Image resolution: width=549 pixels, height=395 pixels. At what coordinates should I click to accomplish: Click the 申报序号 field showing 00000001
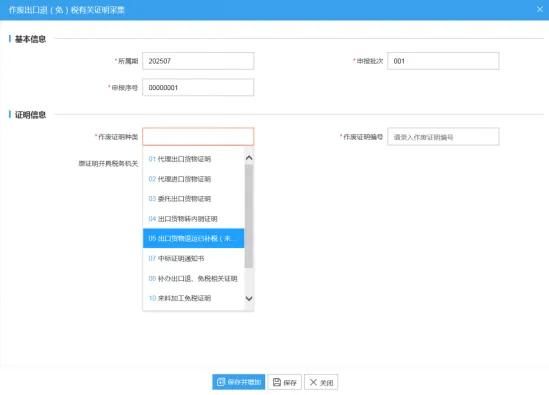coord(198,87)
